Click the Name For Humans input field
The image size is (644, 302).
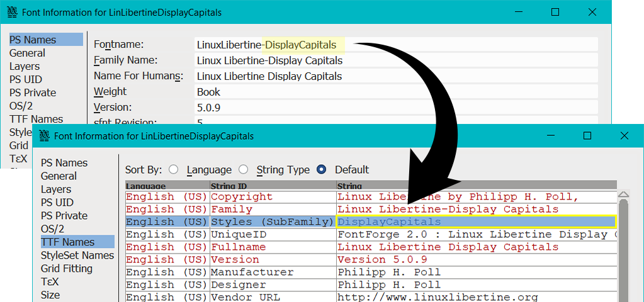pyautogui.click(x=396, y=76)
